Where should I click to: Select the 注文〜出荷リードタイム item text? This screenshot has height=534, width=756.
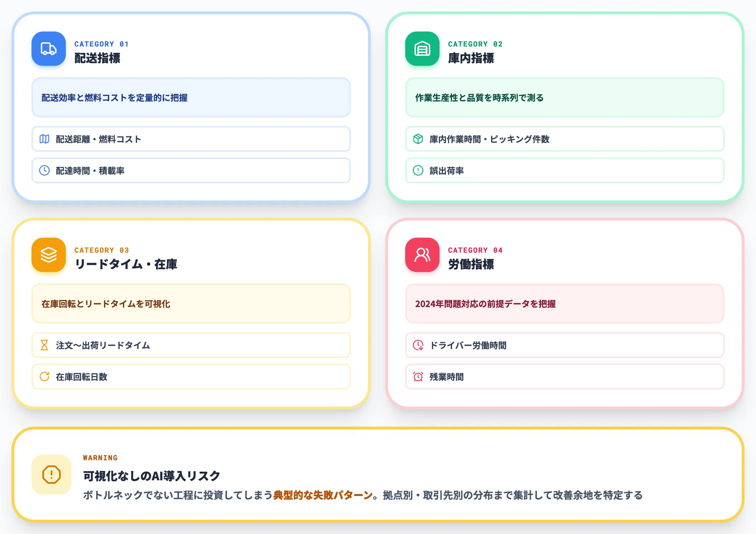coord(103,345)
